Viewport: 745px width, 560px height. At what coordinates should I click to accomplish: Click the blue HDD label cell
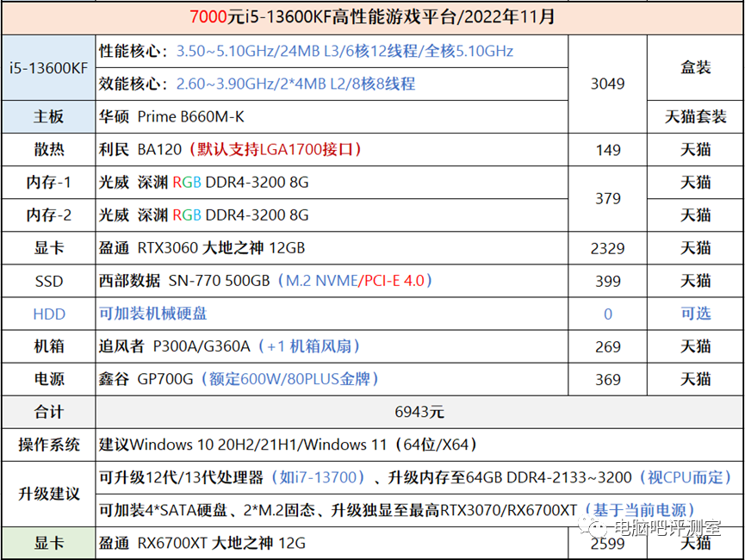[48, 314]
